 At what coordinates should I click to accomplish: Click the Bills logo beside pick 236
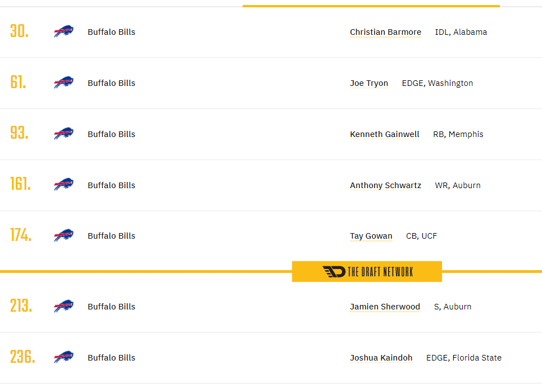[63, 357]
